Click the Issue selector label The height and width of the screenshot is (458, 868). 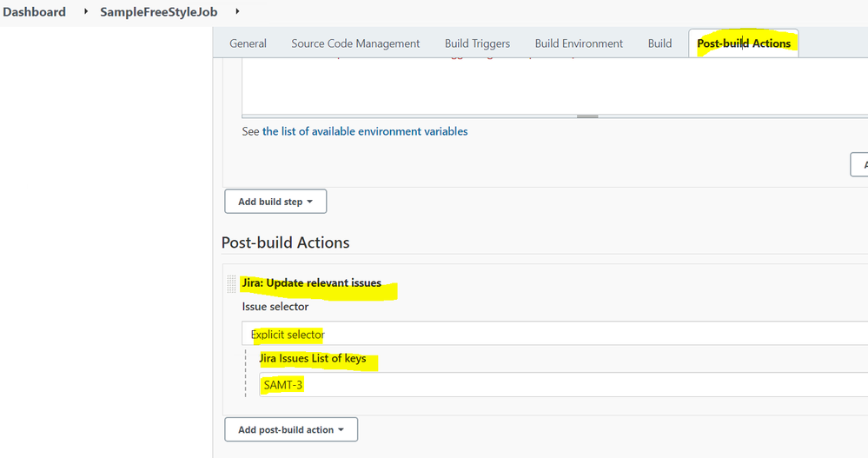275,307
